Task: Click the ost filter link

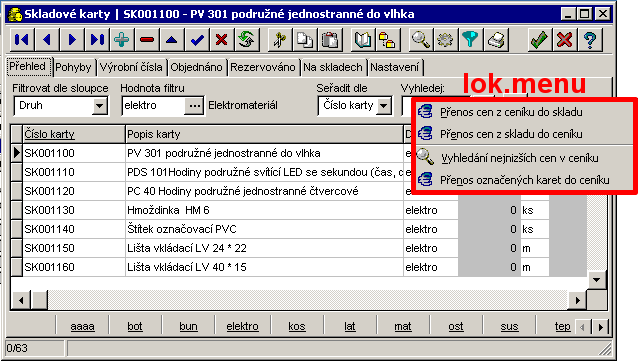Action: click(x=456, y=326)
